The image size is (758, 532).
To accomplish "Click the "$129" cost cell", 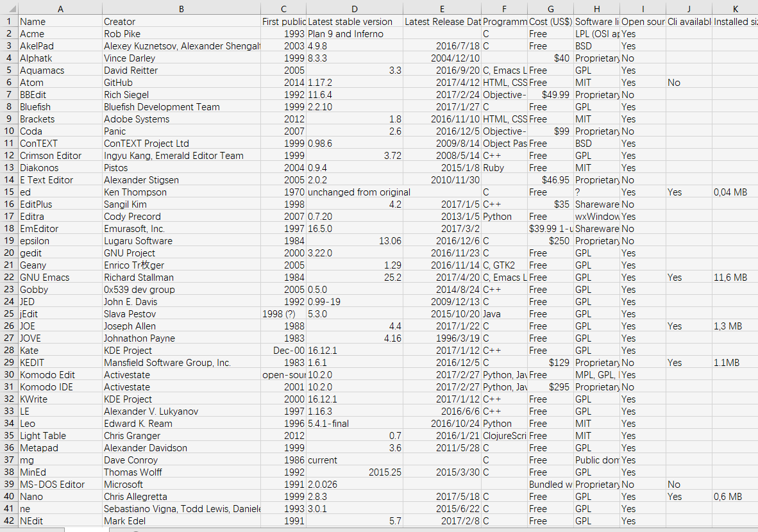I will tap(551, 362).
